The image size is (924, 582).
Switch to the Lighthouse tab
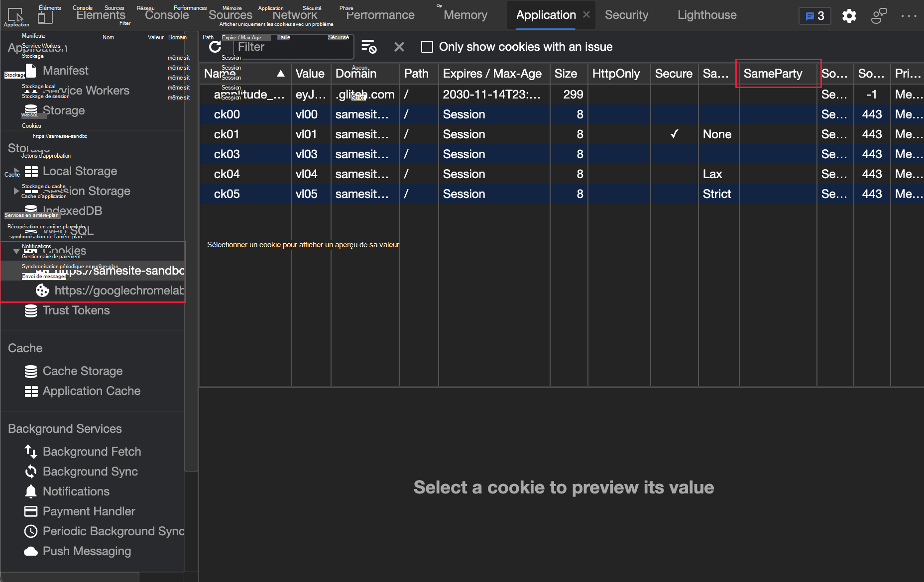click(707, 15)
